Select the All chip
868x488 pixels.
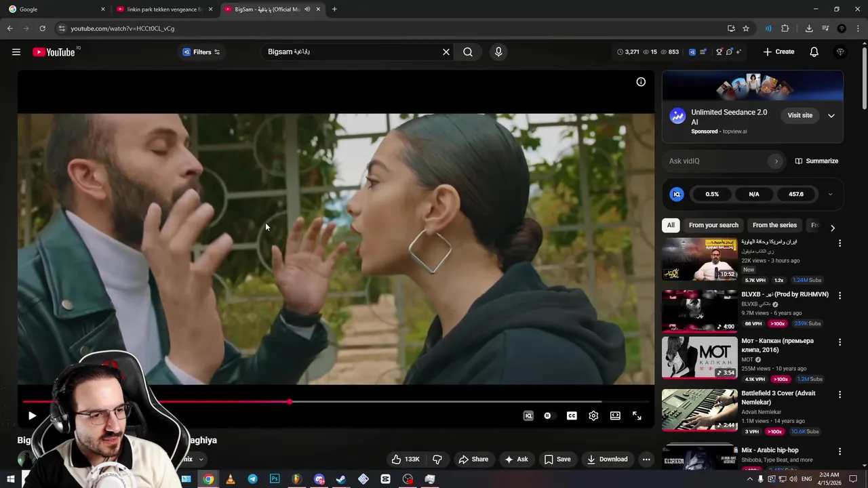[x=671, y=225]
